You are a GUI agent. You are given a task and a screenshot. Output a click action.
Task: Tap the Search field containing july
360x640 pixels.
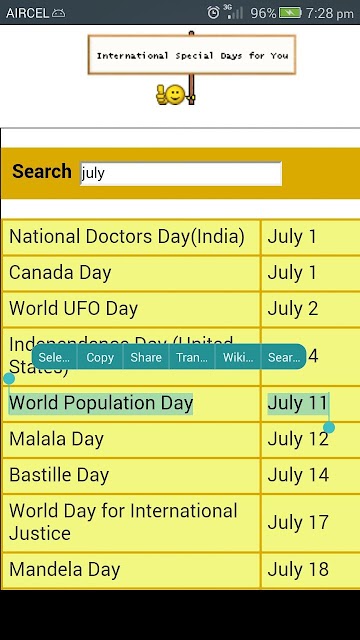coord(181,173)
